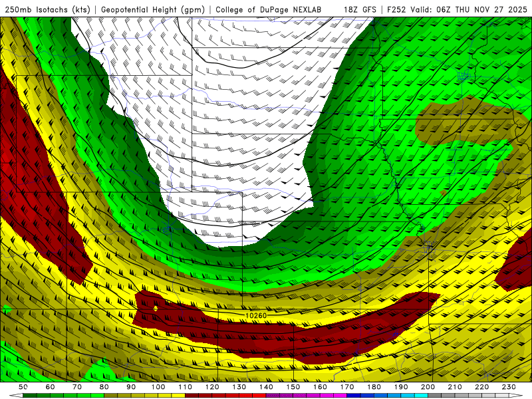The height and width of the screenshot is (399, 532).
Task: Click the '200' colorbar scale label
Action: click(x=428, y=387)
